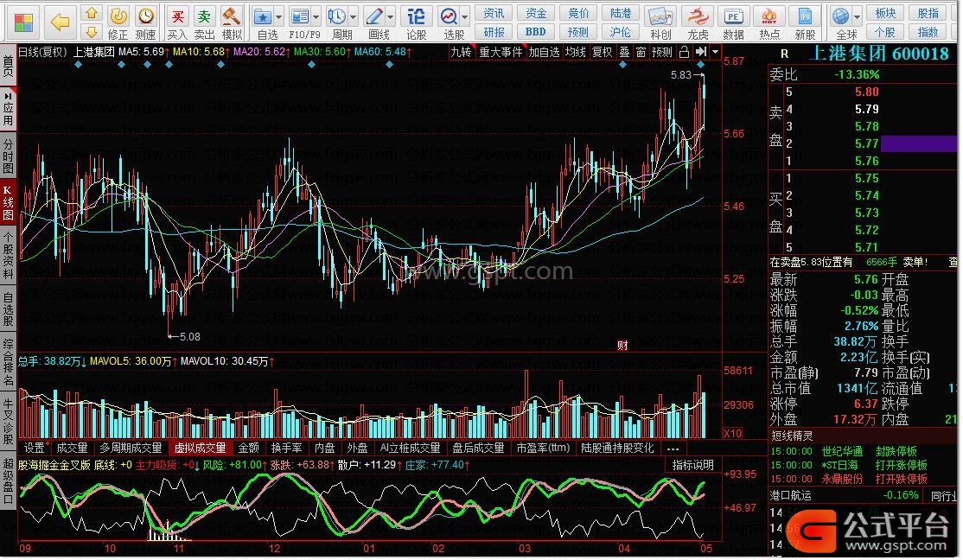The height and width of the screenshot is (560, 963).
Task: Open the 首页 side tab
Action: [x=8, y=66]
